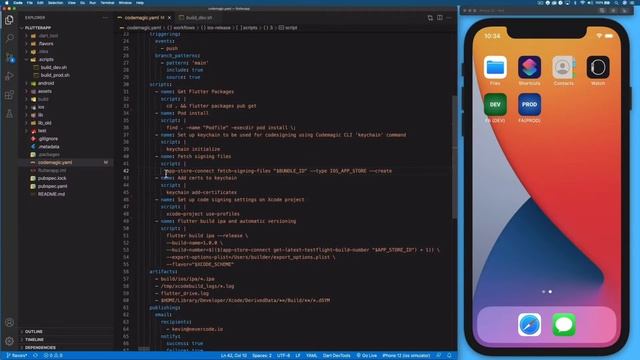Open build_prod.sh in the explorer
Image resolution: width=640 pixels, height=360 pixels.
pos(55,76)
